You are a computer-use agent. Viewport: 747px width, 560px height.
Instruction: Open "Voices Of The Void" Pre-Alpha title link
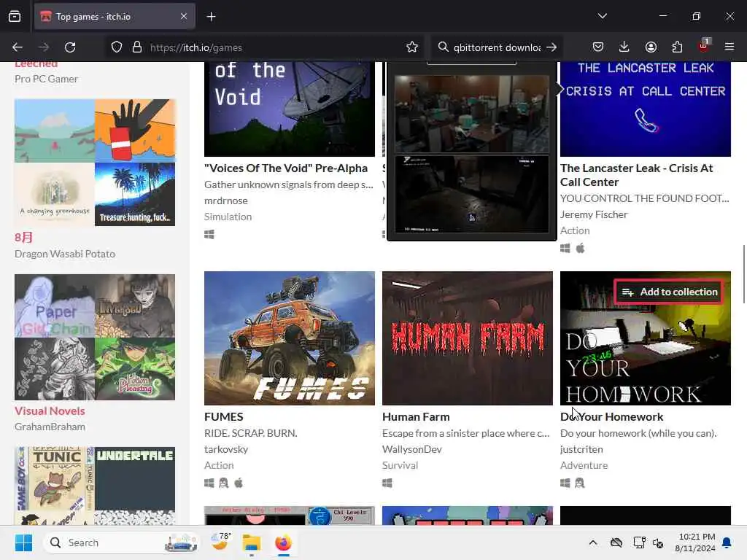click(x=286, y=168)
